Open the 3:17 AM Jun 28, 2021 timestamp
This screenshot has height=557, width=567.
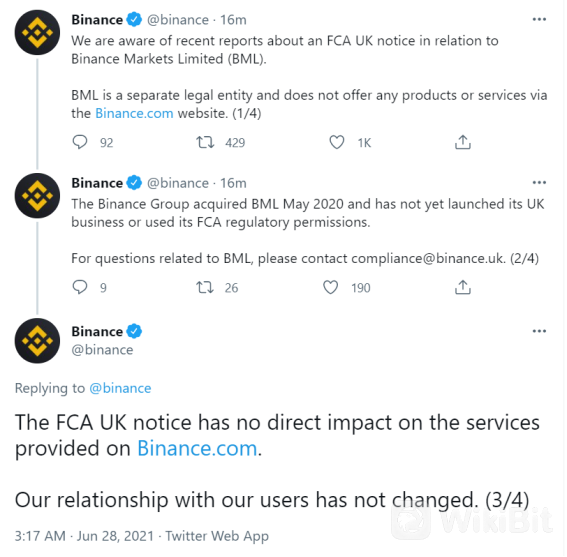[84, 536]
